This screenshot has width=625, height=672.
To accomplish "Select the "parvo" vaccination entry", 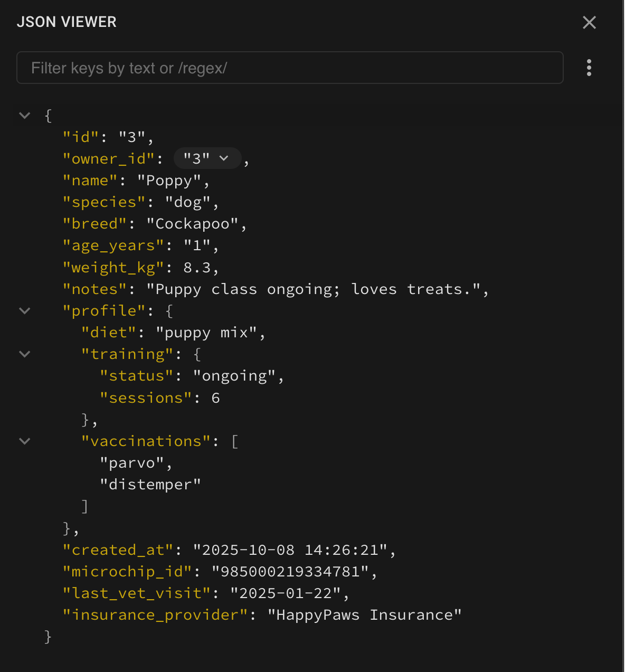I will point(132,463).
